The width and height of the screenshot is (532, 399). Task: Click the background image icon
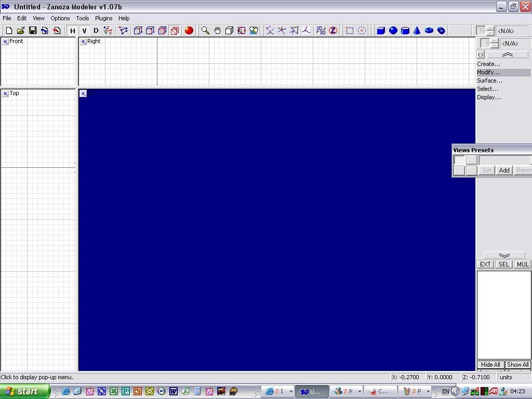(254, 31)
